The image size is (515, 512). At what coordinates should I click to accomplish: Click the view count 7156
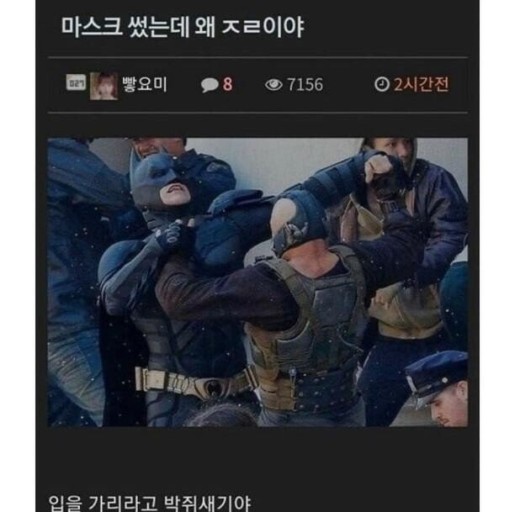point(305,85)
